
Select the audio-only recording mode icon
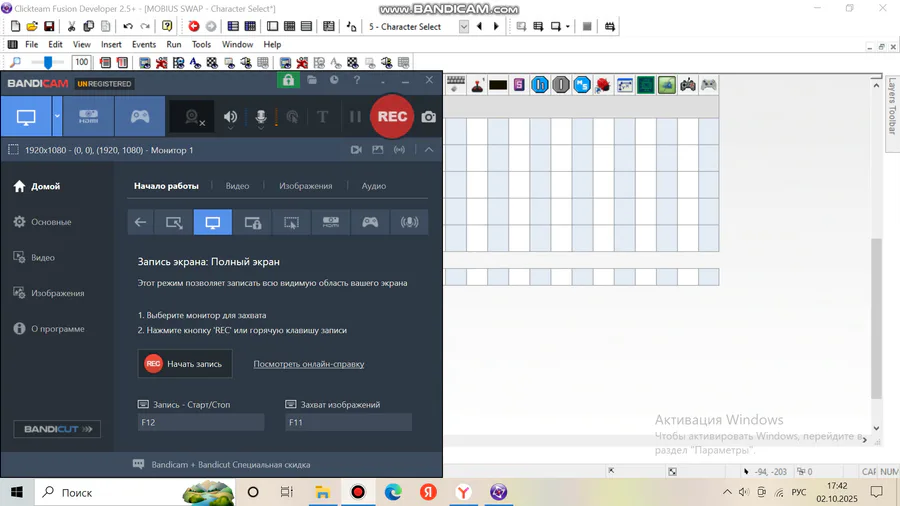click(x=409, y=223)
